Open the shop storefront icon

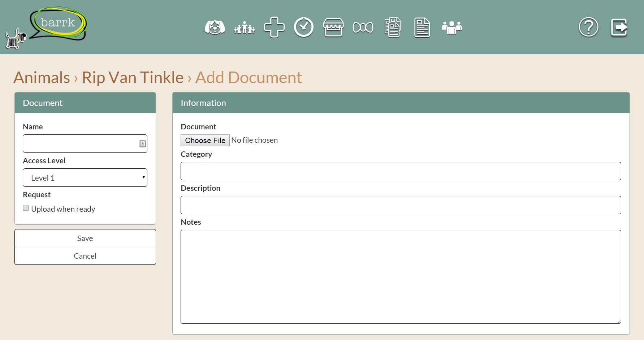pyautogui.click(x=333, y=27)
